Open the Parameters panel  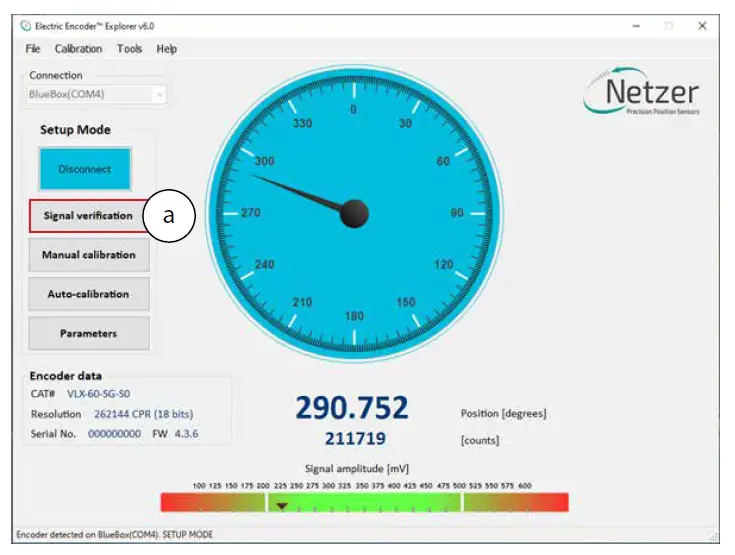[x=89, y=333]
